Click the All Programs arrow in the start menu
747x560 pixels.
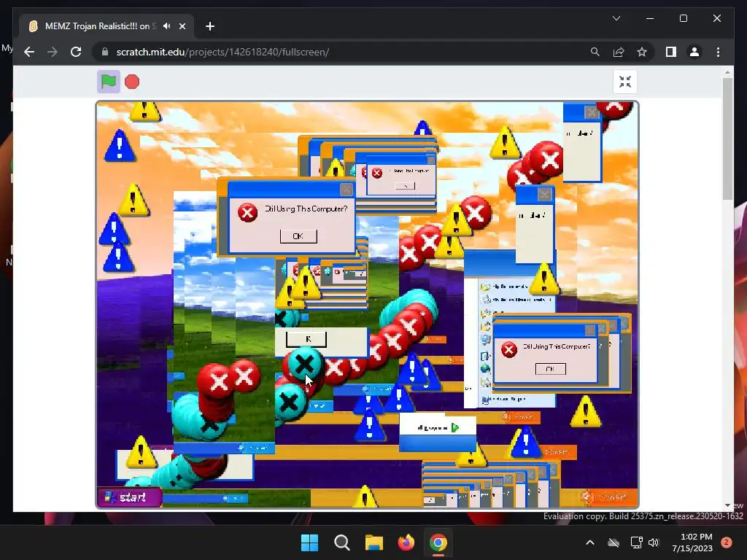click(455, 427)
